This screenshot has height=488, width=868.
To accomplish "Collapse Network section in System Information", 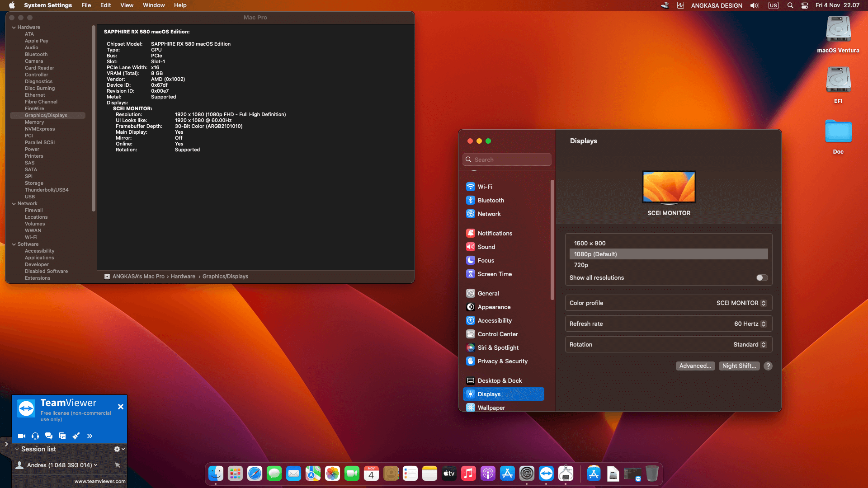I will (14, 204).
